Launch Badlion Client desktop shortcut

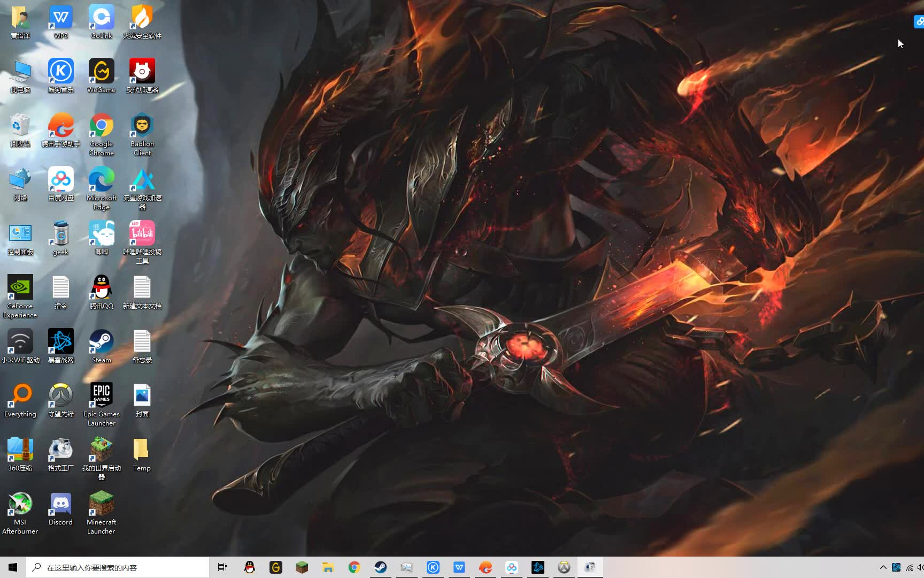click(x=142, y=134)
